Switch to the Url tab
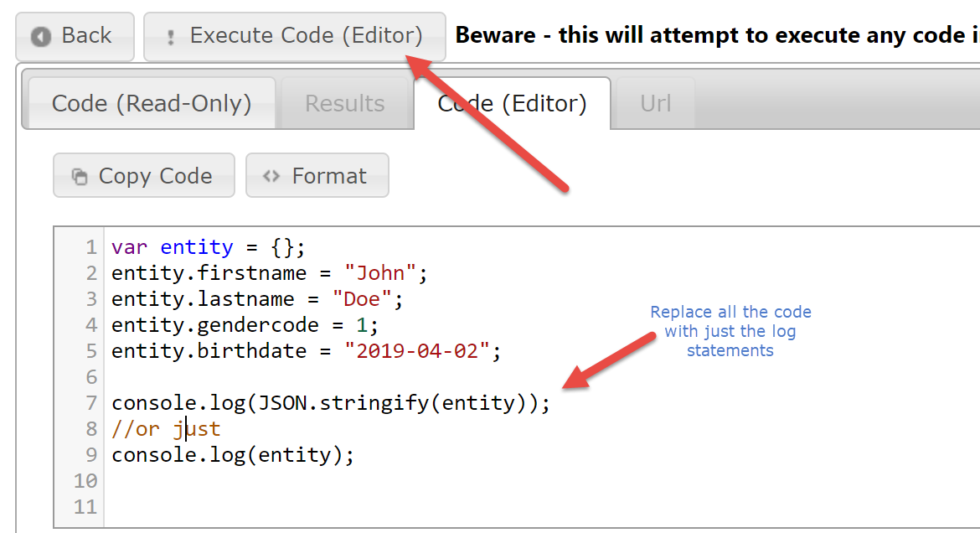The image size is (980, 533). [x=655, y=104]
